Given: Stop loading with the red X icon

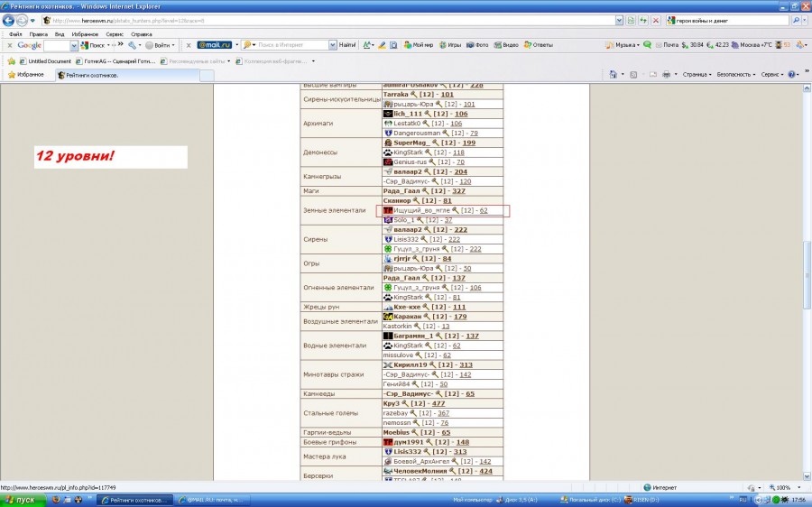Looking at the screenshot, I should pos(656,20).
